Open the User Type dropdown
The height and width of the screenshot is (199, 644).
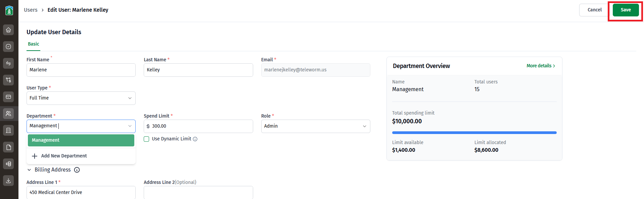point(81,98)
